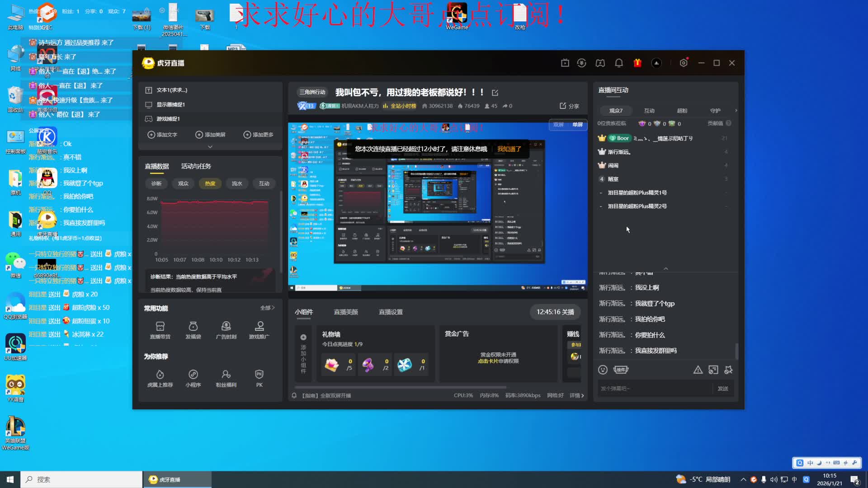Open the red gift box icon
The width and height of the screenshot is (868, 488).
[x=637, y=63]
